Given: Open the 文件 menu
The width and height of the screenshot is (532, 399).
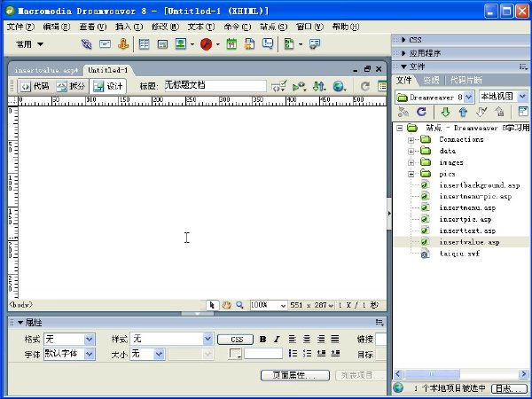Looking at the screenshot, I should [x=20, y=27].
